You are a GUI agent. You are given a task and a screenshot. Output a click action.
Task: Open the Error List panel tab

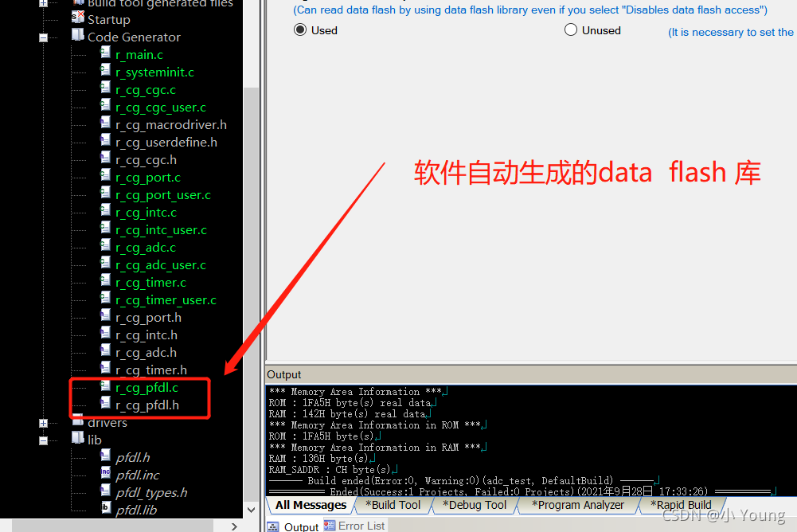click(x=355, y=526)
